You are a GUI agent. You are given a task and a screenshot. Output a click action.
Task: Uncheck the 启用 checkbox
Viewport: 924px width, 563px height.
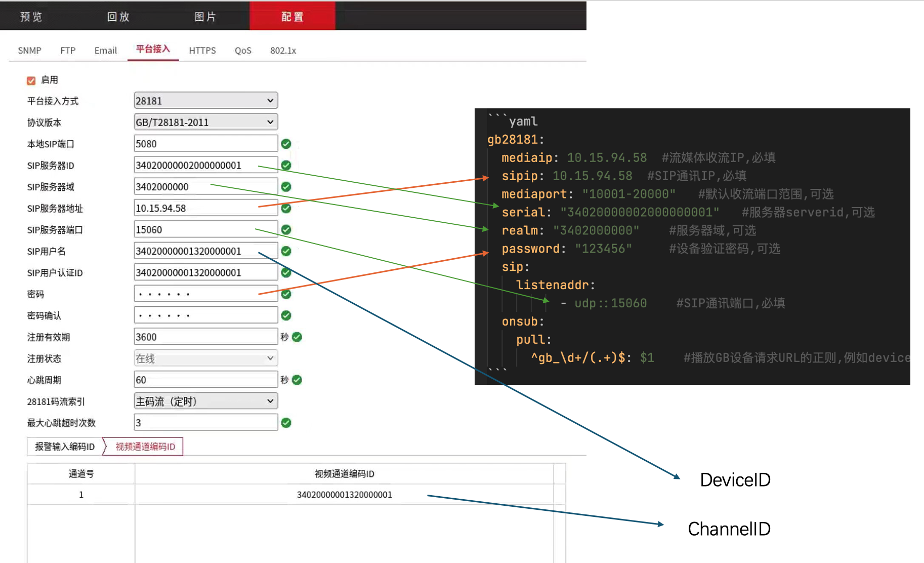31,81
